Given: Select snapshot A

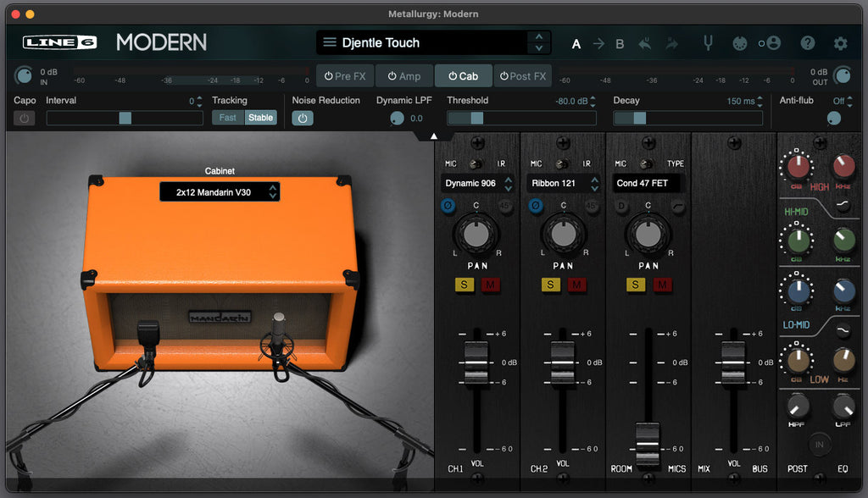Looking at the screenshot, I should pyautogui.click(x=576, y=44).
